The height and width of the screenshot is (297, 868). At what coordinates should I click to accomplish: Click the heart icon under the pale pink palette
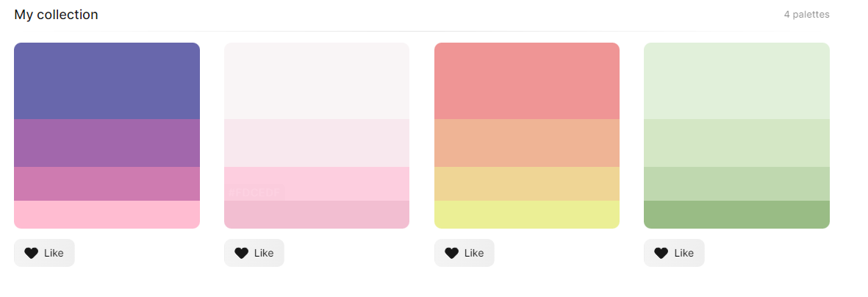(x=241, y=253)
